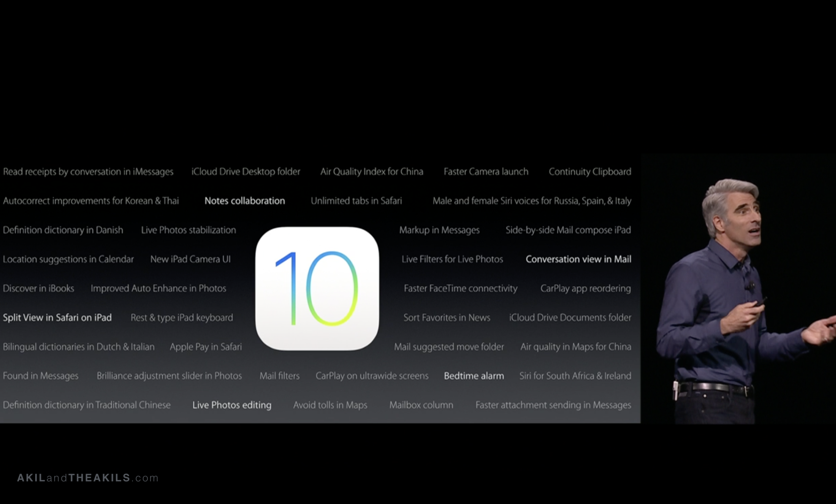Select 'Mailbox column' text
Image resolution: width=836 pixels, height=504 pixels.
click(421, 405)
